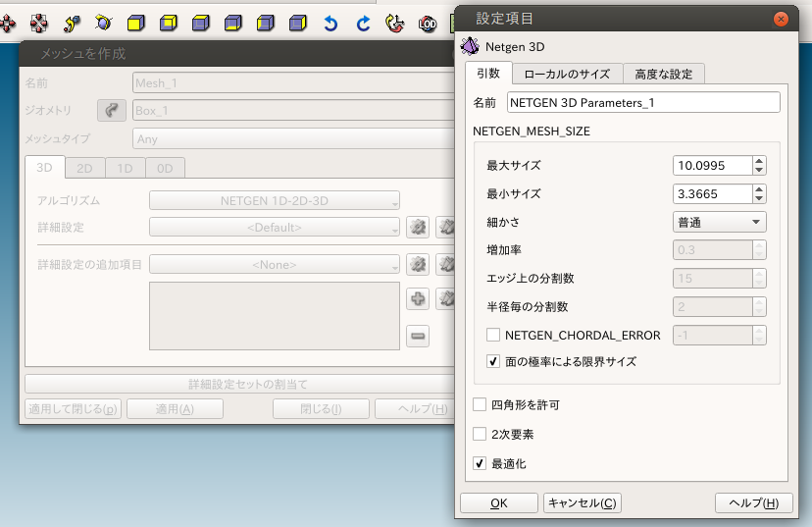Switch to Back view cube icon
The image size is (812, 527).
point(169,24)
